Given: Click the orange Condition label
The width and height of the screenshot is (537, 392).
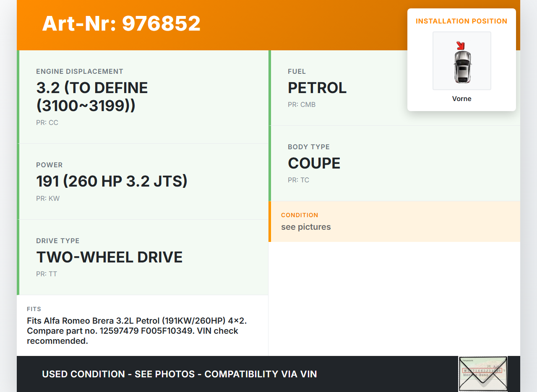Looking at the screenshot, I should pyautogui.click(x=300, y=215).
